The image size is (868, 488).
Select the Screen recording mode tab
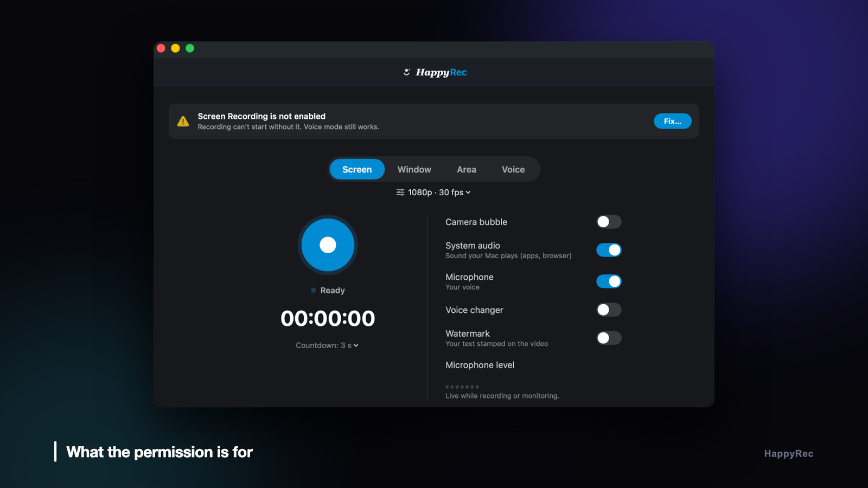(357, 169)
